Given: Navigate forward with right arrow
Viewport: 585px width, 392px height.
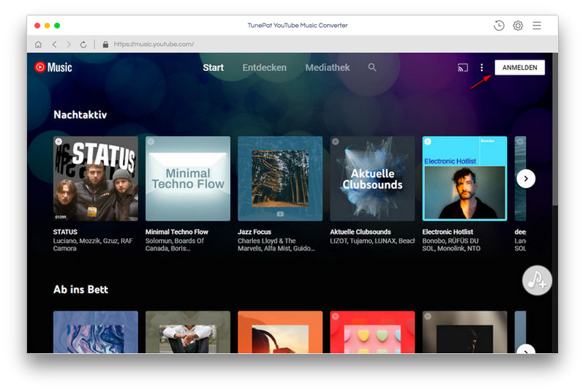Looking at the screenshot, I should (69, 45).
